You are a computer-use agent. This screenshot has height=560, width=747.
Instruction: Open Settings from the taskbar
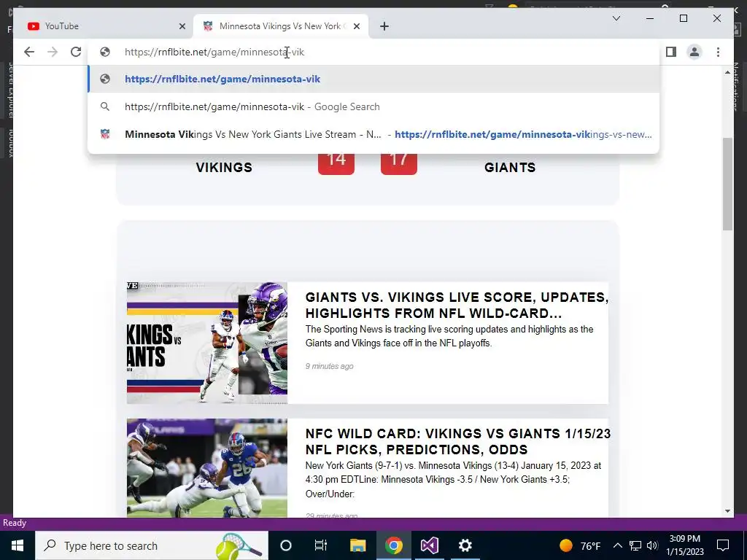pyautogui.click(x=465, y=545)
